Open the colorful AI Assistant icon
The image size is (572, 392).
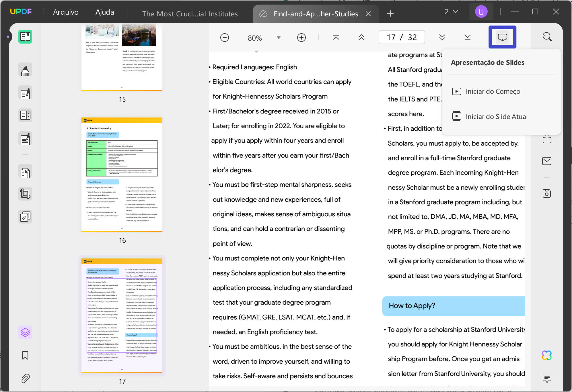click(x=547, y=356)
